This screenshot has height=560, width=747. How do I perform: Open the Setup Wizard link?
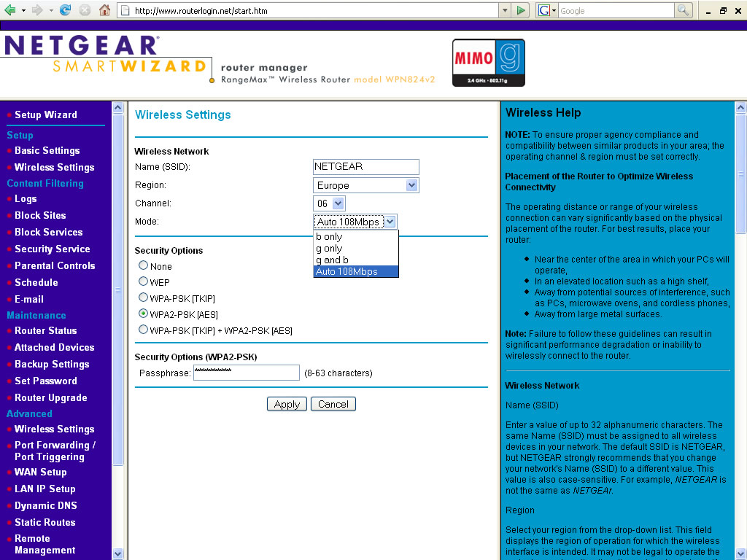point(46,114)
